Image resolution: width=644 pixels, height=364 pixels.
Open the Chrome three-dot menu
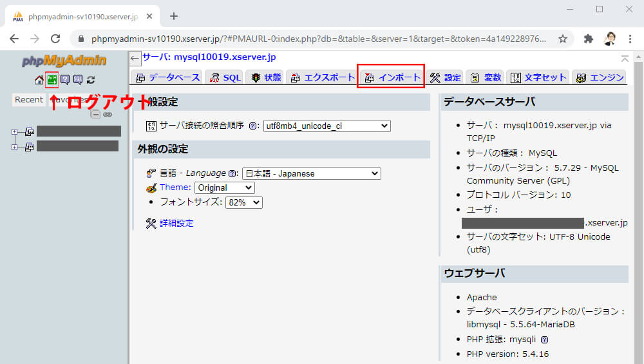(x=630, y=39)
